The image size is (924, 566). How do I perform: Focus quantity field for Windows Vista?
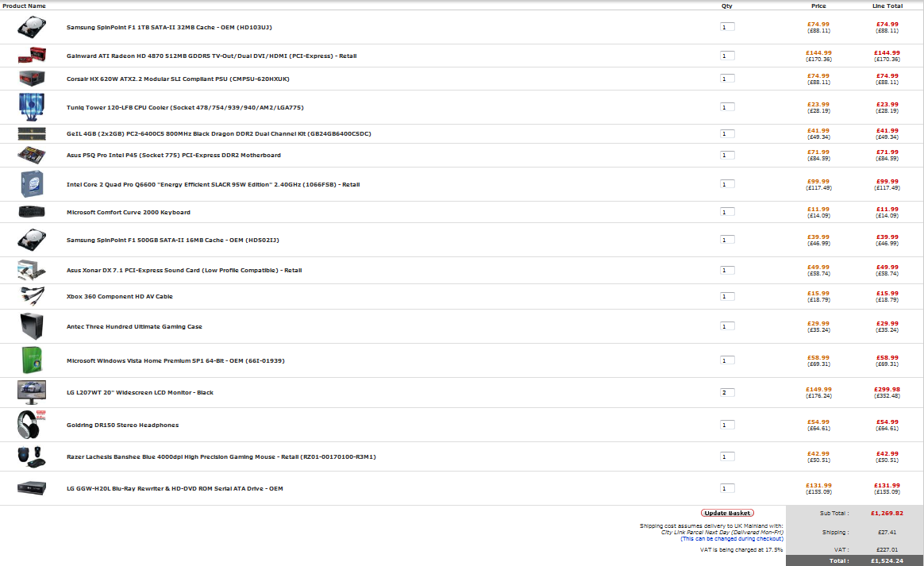[x=727, y=360]
